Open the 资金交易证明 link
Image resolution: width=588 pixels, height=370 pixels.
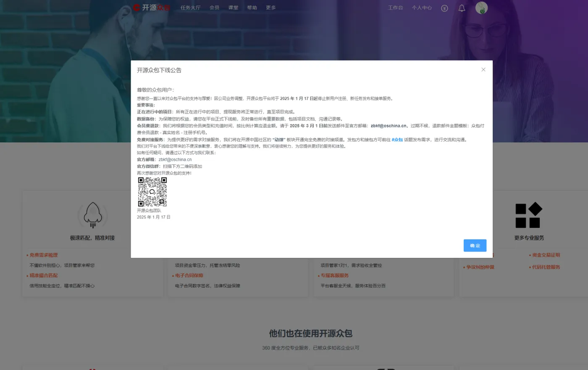(546, 255)
